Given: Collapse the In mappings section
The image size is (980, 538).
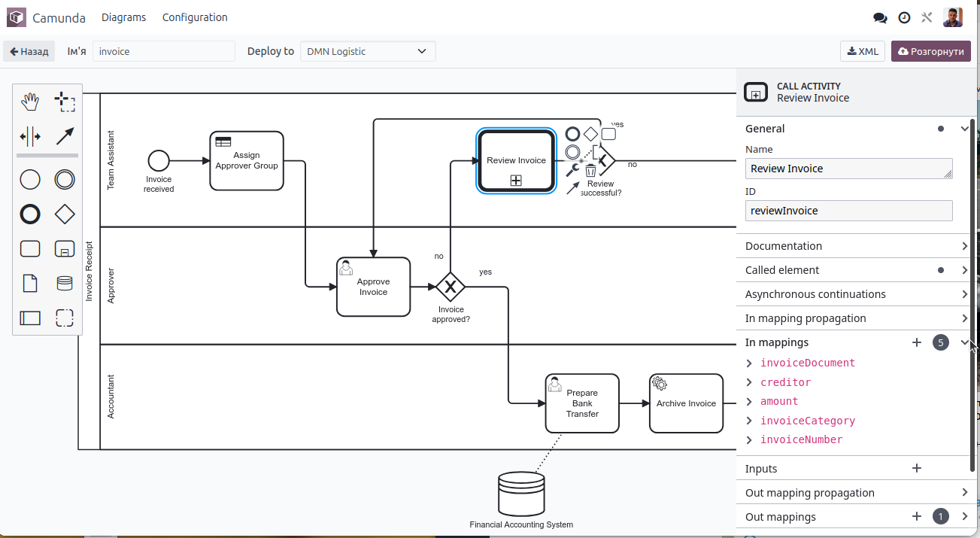Looking at the screenshot, I should tap(965, 342).
